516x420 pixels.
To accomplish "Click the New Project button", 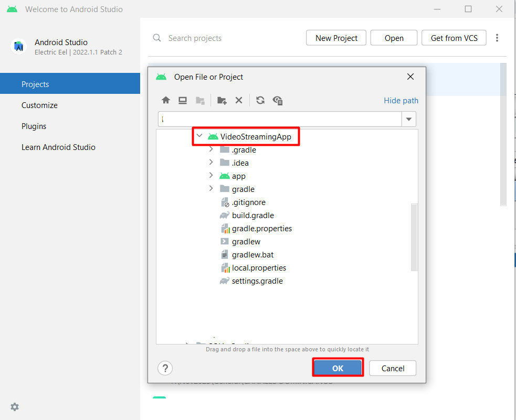I will (x=336, y=38).
